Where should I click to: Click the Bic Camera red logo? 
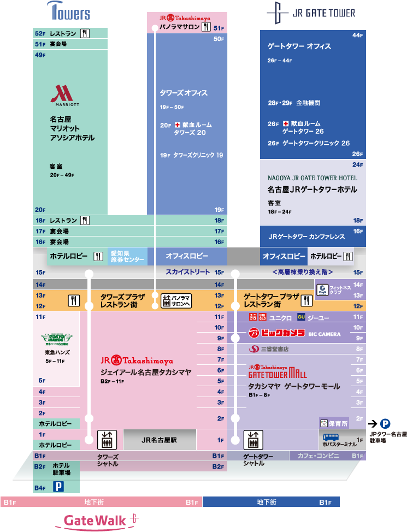[x=276, y=333]
